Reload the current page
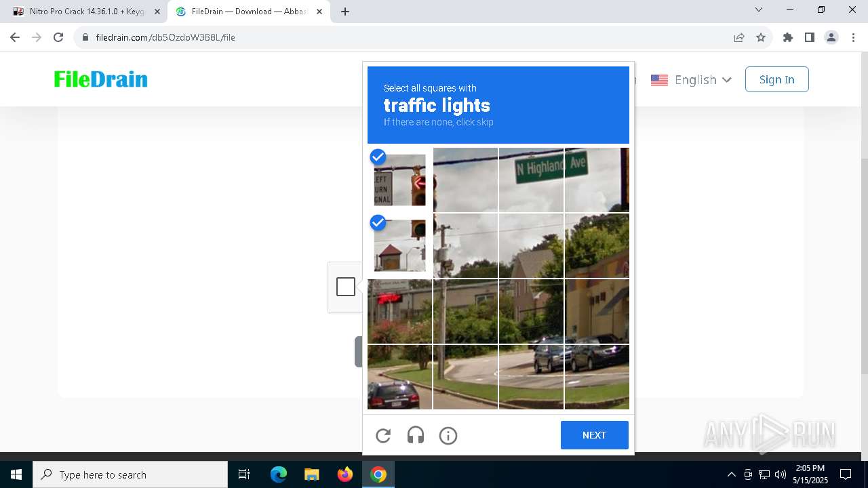The image size is (868, 488). (x=58, y=37)
